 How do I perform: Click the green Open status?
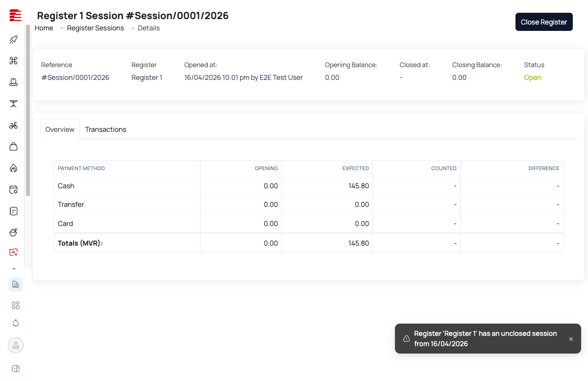[x=533, y=77]
